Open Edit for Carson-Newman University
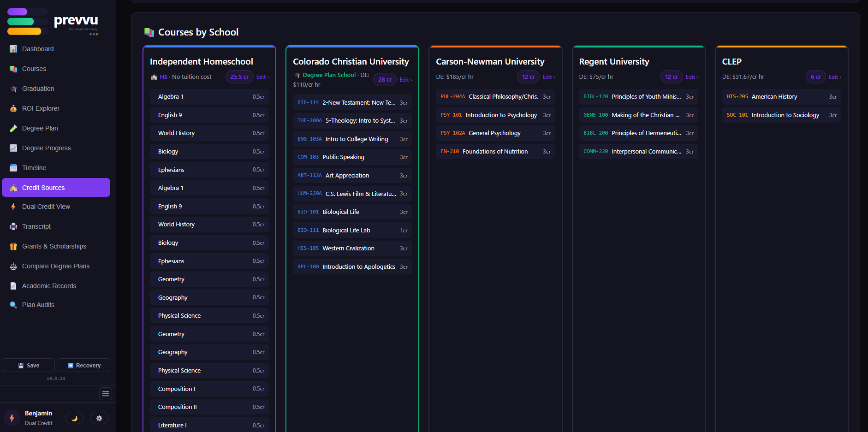 (548, 77)
